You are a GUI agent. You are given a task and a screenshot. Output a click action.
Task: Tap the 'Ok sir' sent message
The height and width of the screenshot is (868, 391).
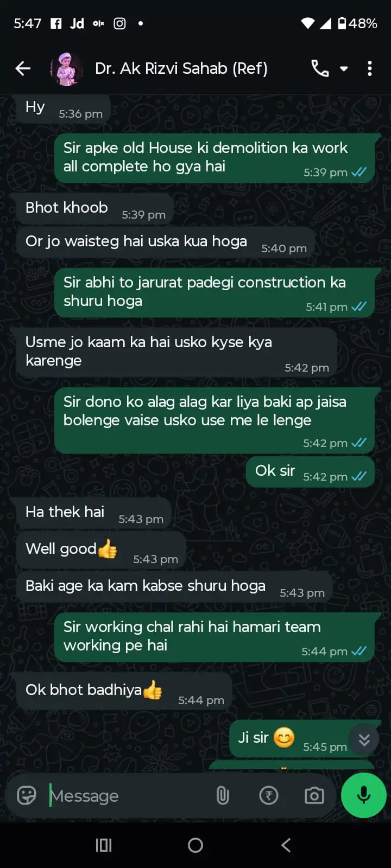click(311, 472)
